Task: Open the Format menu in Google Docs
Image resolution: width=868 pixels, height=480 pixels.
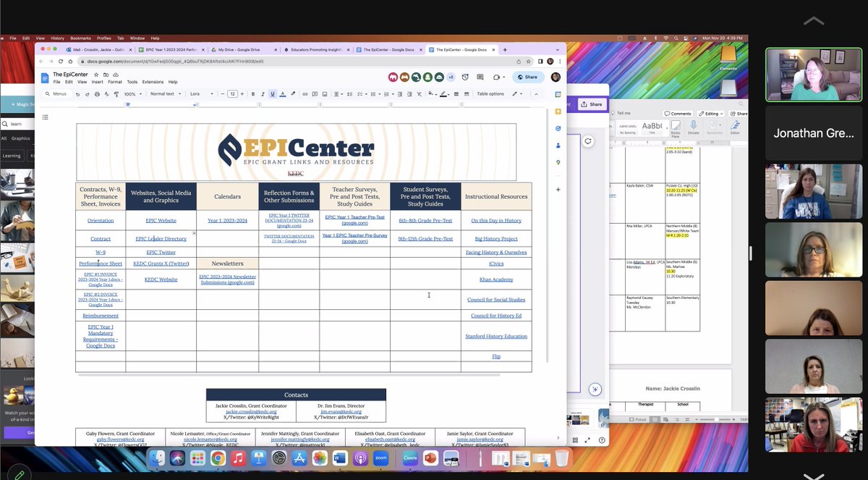Action: pos(115,82)
